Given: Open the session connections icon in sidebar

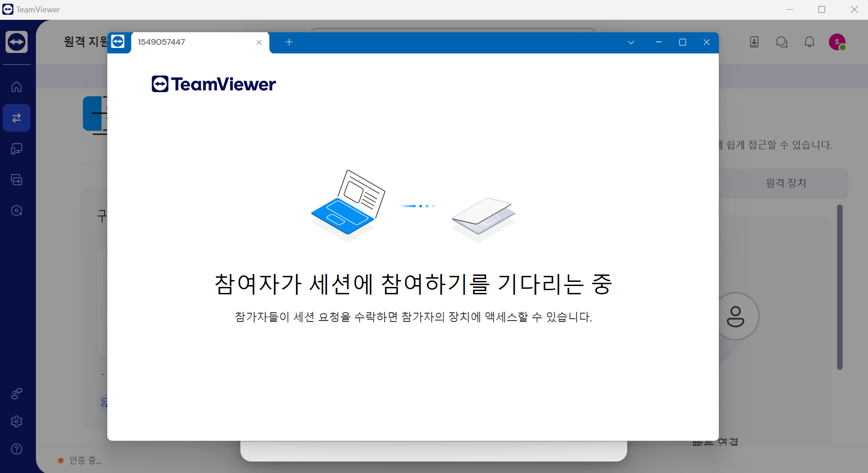Looking at the screenshot, I should [17, 180].
